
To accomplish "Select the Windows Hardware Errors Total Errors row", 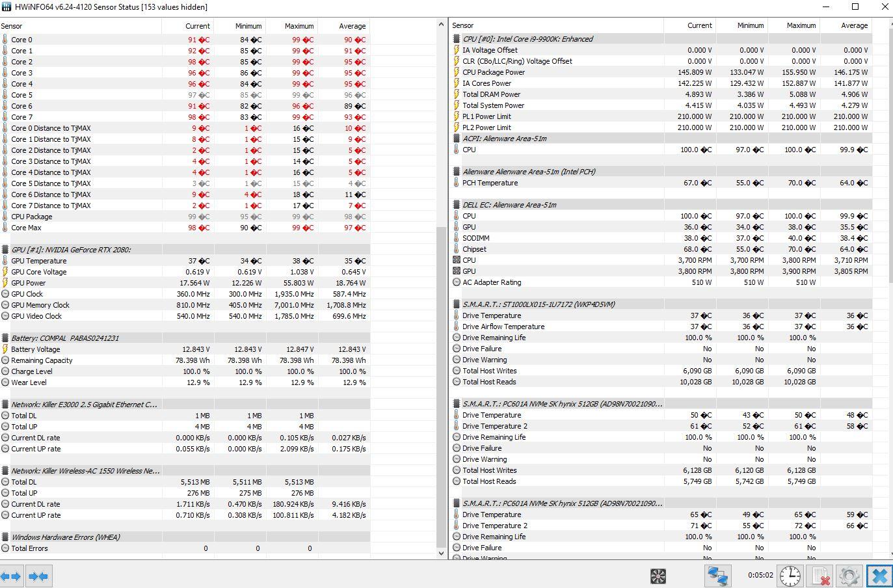I will point(29,548).
